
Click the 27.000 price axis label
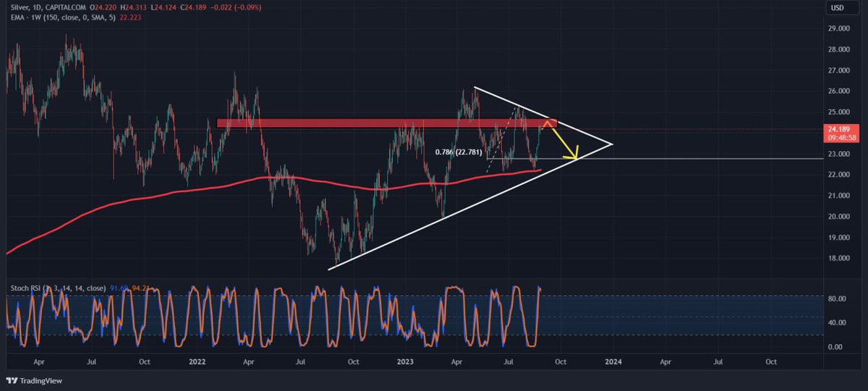(x=839, y=70)
